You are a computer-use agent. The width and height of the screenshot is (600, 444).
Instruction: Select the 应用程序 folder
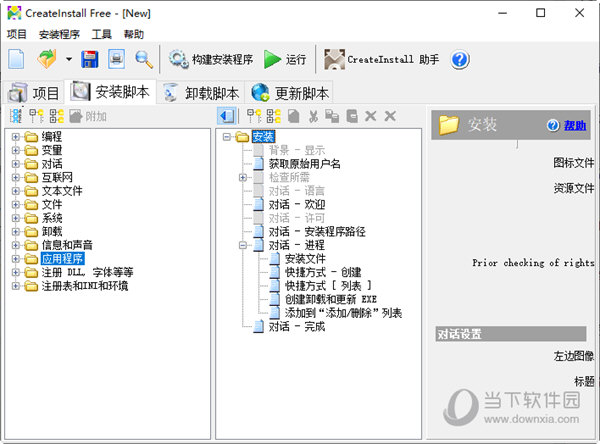pos(62,259)
